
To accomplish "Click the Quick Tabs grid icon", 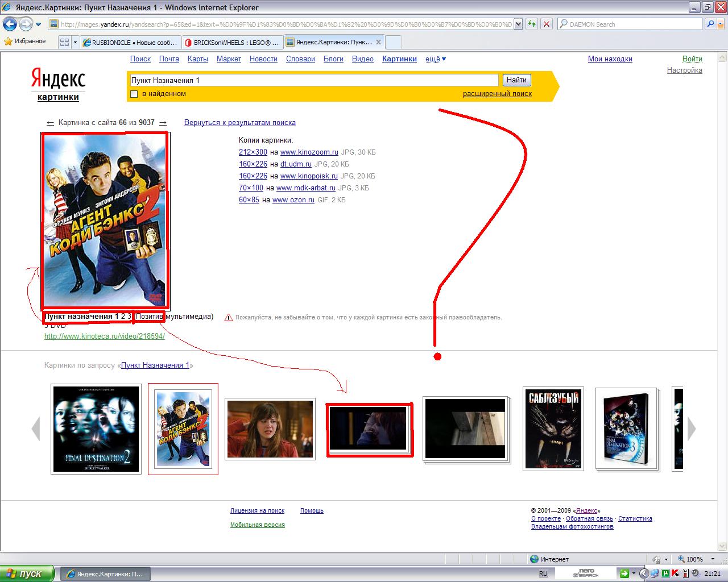I will (64, 42).
